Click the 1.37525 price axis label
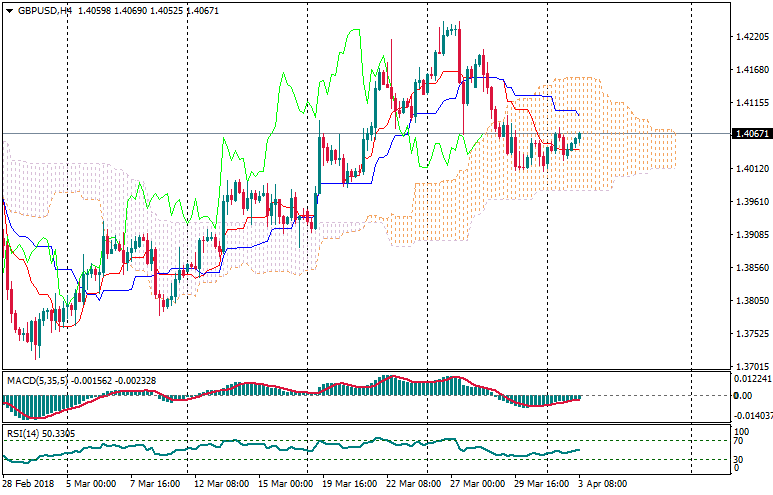 click(x=750, y=334)
